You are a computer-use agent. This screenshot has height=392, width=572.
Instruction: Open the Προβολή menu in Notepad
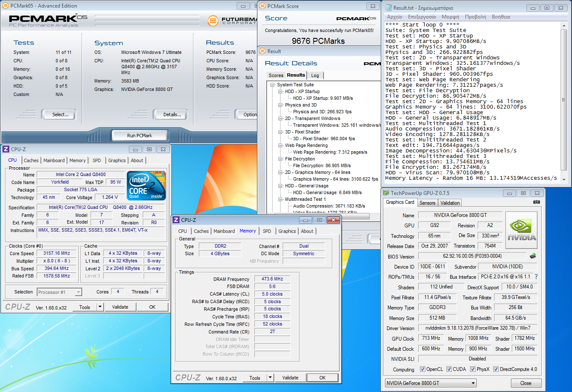click(x=475, y=17)
